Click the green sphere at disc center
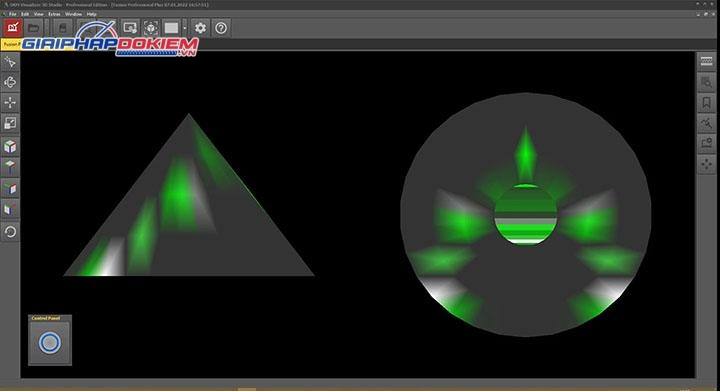This screenshot has height=391, width=720. (x=526, y=215)
